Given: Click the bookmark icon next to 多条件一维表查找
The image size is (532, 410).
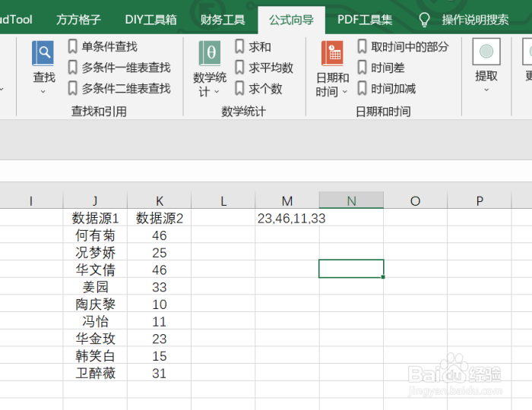Looking at the screenshot, I should 72,68.
